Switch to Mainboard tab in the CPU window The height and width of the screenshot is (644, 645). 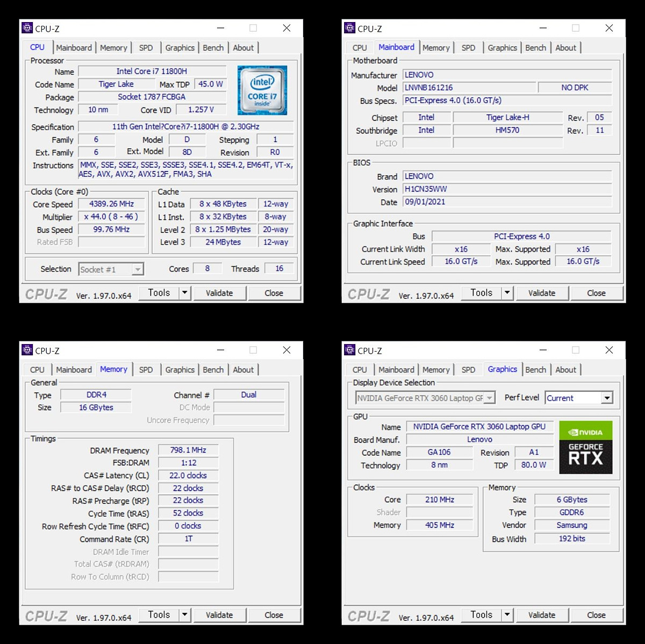pyautogui.click(x=74, y=48)
